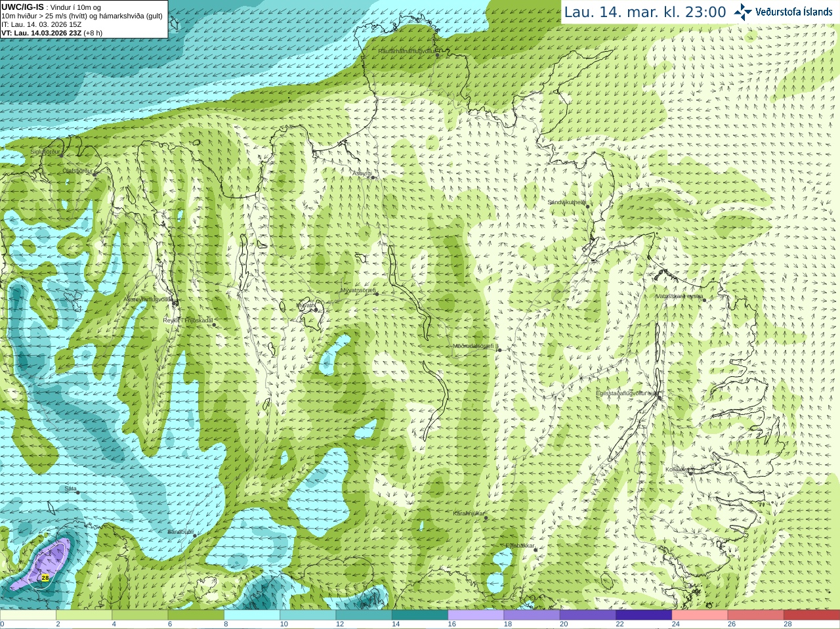840x629 pixels.
Task: Click the 2–4 m/s pale green legend swatch
Action: click(x=83, y=615)
